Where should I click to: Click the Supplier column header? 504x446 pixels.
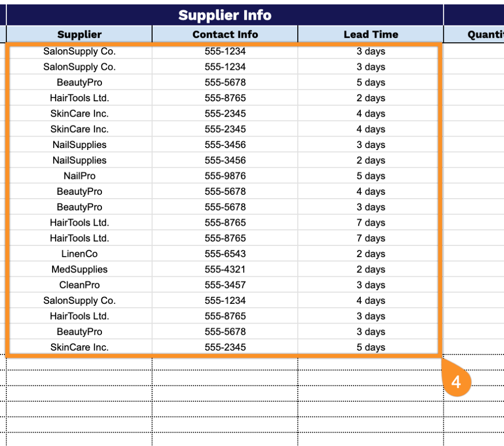[x=79, y=34]
